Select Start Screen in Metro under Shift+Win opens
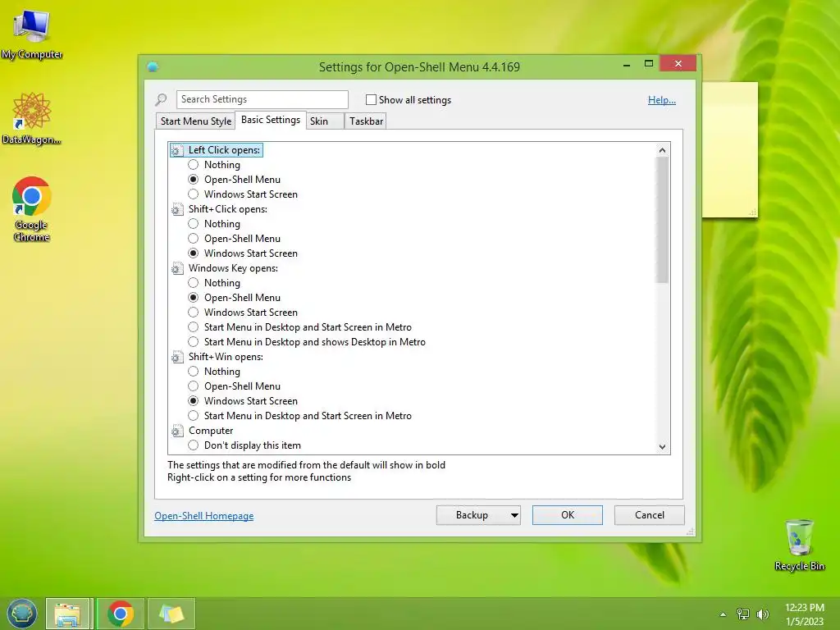Screen dimensions: 840x630 tap(194, 416)
